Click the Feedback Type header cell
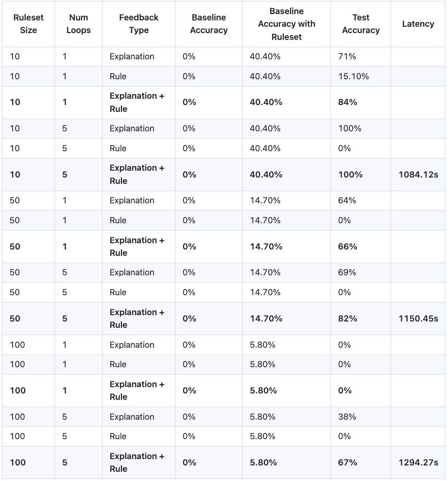 point(139,24)
